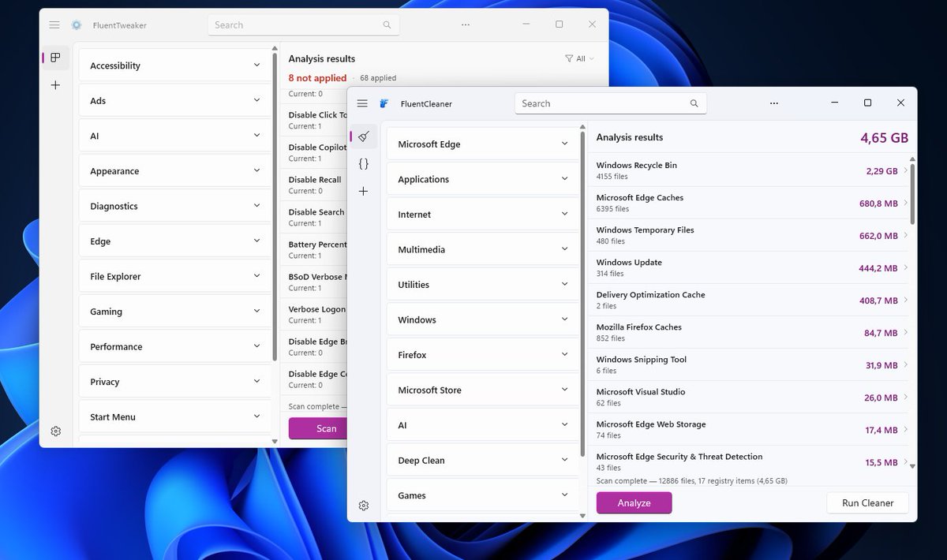Open Windows Recycle Bin result details chevron
The height and width of the screenshot is (560, 947).
pos(905,170)
